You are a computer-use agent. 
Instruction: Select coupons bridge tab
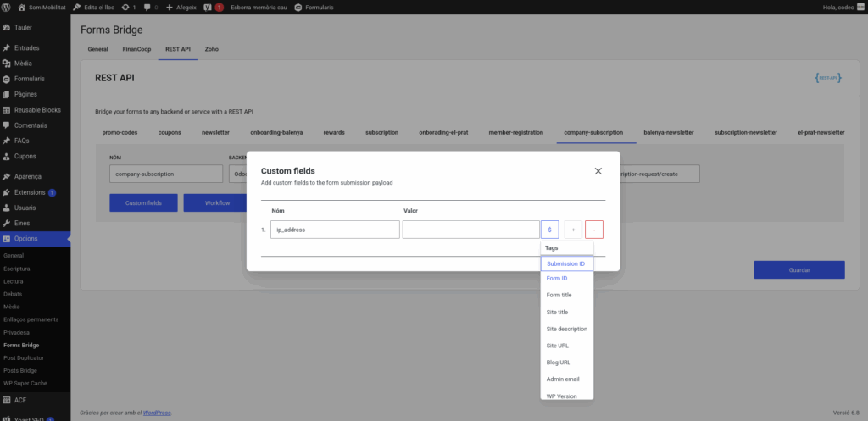click(x=170, y=133)
